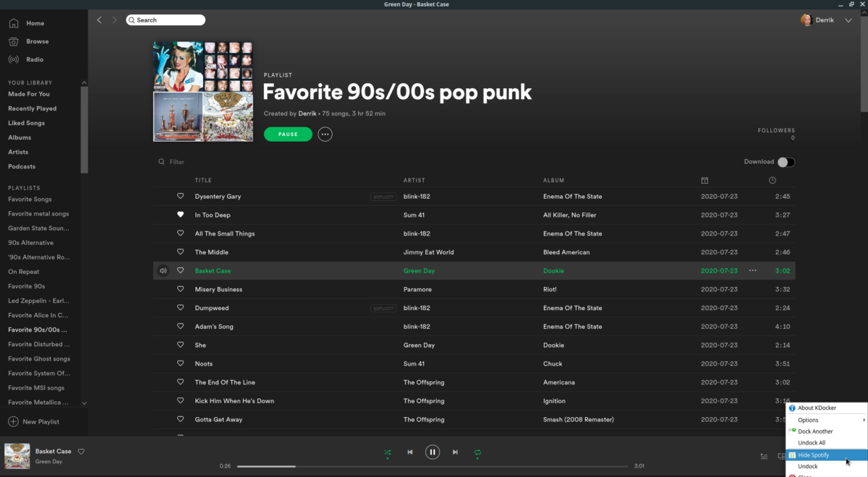The height and width of the screenshot is (477, 868).
Task: Like Dumpweed with its heart icon
Action: (x=181, y=308)
